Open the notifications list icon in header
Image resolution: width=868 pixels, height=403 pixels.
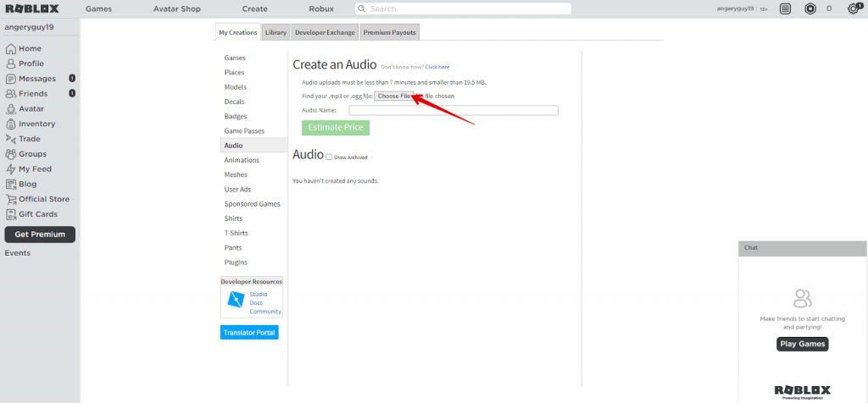click(785, 8)
